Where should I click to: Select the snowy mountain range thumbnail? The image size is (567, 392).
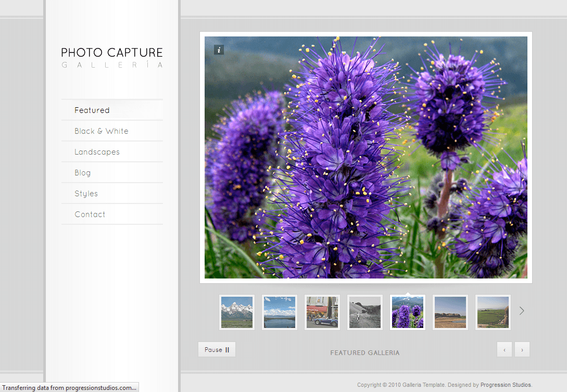coord(237,312)
